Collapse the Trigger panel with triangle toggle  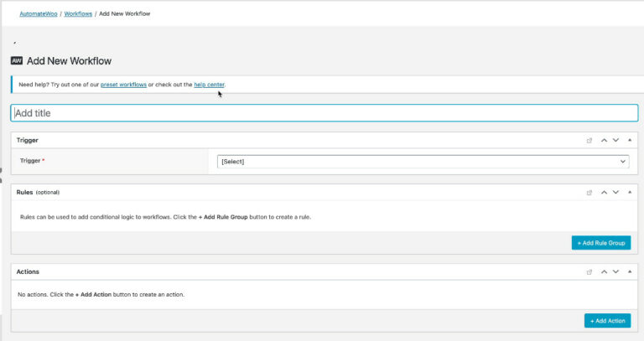tap(630, 140)
